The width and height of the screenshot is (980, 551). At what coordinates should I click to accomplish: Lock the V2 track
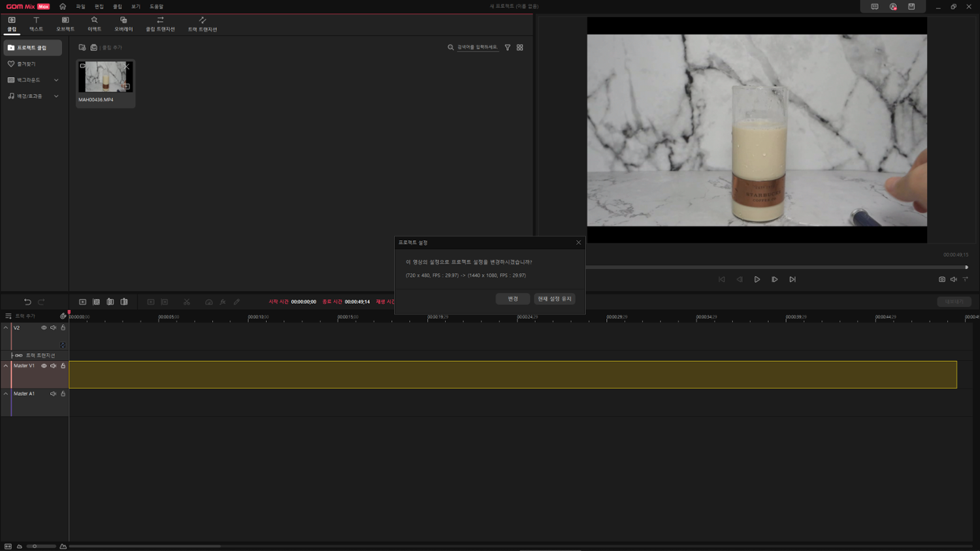pyautogui.click(x=63, y=328)
